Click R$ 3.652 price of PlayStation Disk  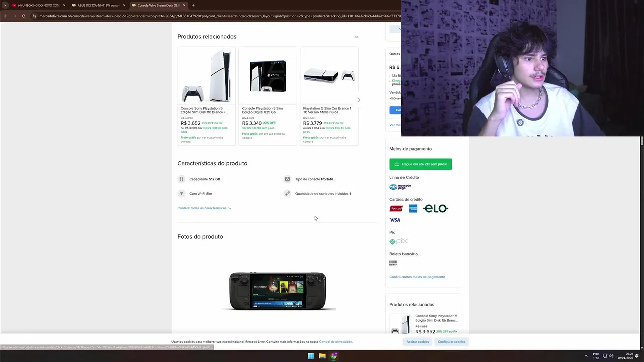pyautogui.click(x=191, y=123)
